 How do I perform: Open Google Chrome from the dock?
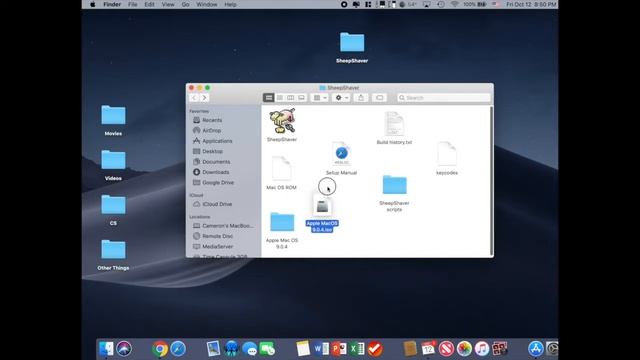pyautogui.click(x=160, y=349)
